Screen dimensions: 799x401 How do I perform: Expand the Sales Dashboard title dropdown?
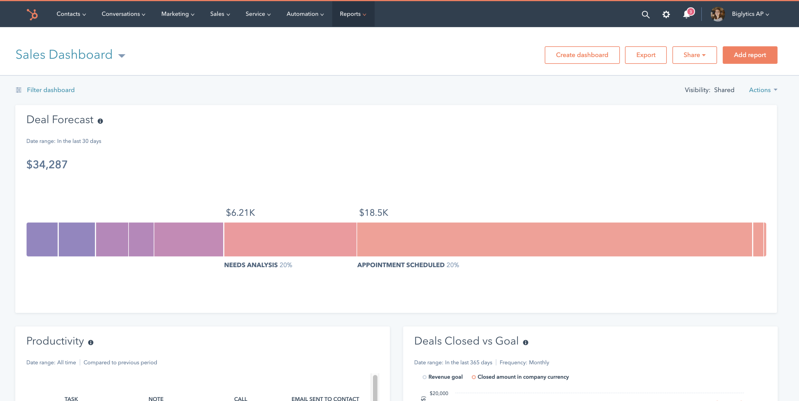pyautogui.click(x=122, y=56)
